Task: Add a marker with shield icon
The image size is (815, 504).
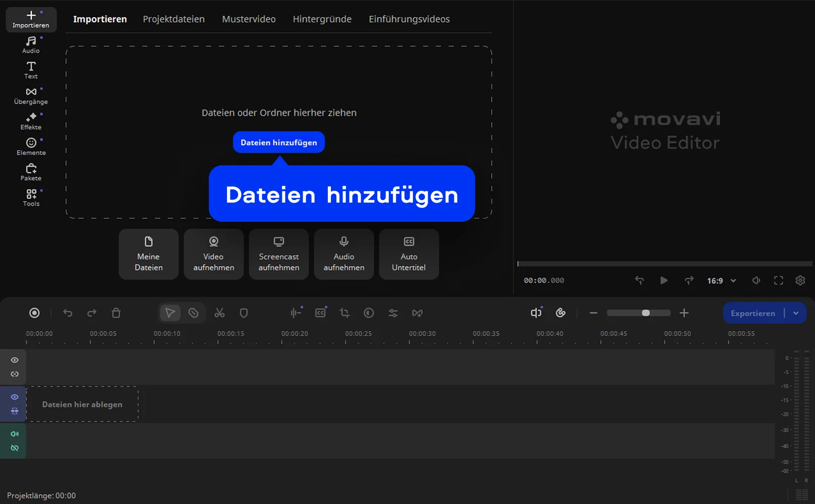Action: (244, 313)
